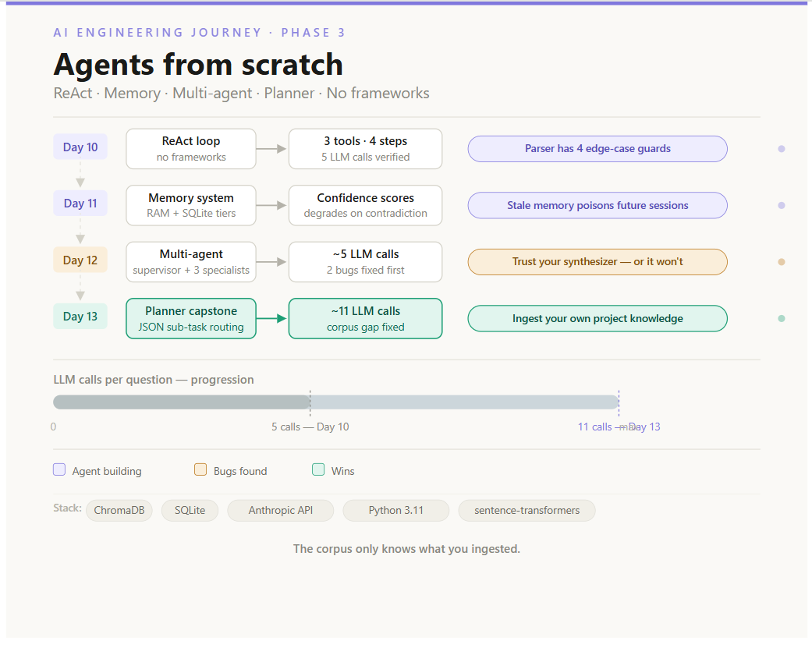812x648 pixels.
Task: Click the light section of the progress bar
Action: (x=465, y=402)
